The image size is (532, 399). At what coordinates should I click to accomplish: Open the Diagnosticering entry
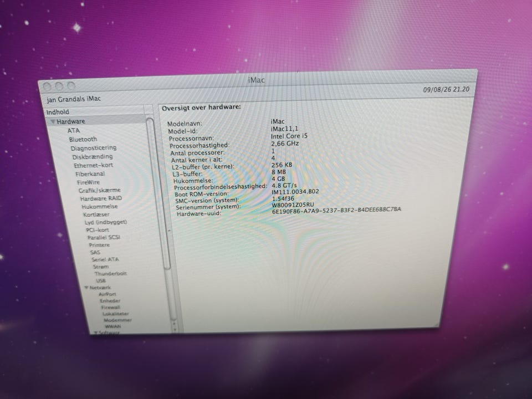pyautogui.click(x=94, y=149)
